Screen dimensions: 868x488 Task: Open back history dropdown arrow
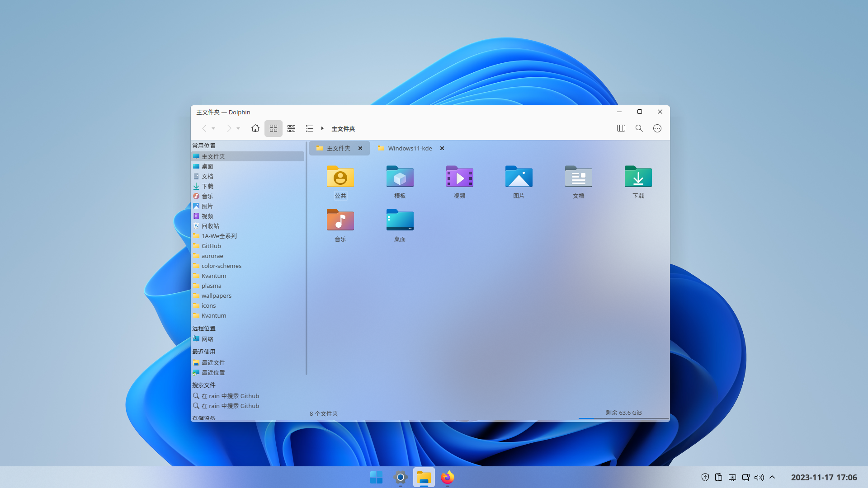click(213, 129)
